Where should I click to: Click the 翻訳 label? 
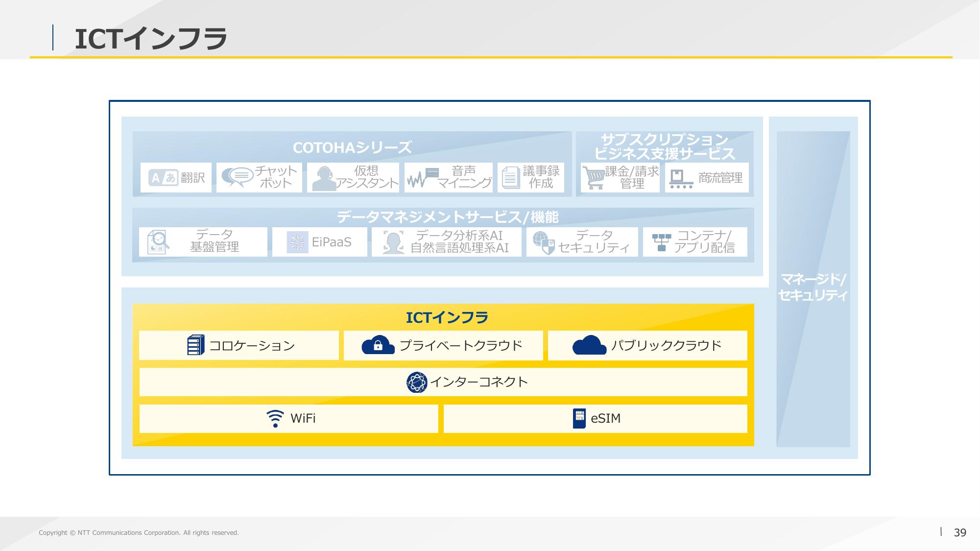193,177
